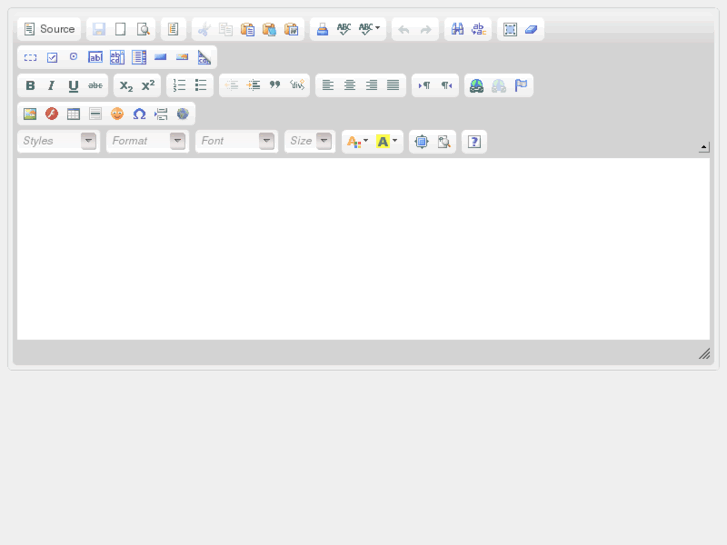
Task: Insert a Smiley
Action: click(x=117, y=114)
